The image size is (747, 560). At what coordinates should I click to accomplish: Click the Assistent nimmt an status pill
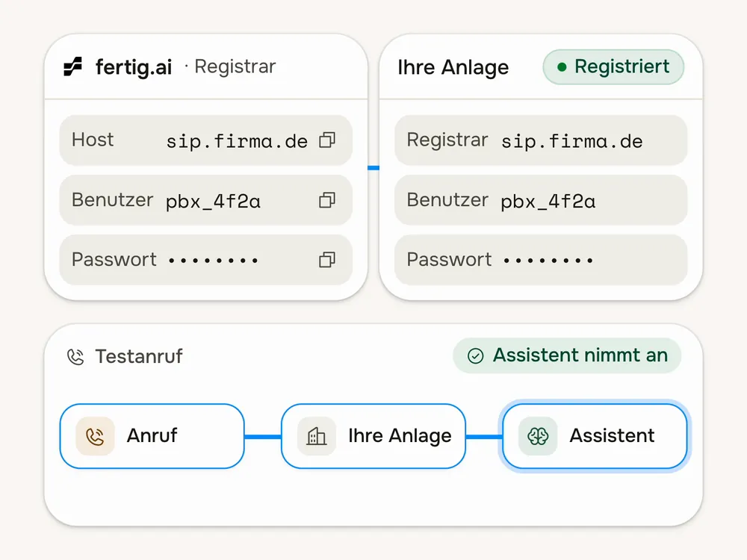point(567,355)
